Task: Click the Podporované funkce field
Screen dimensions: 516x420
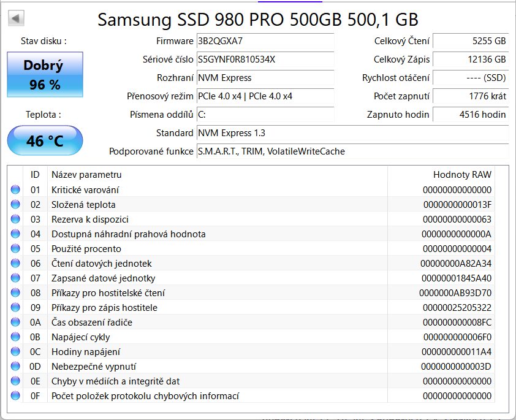Action: coord(352,151)
